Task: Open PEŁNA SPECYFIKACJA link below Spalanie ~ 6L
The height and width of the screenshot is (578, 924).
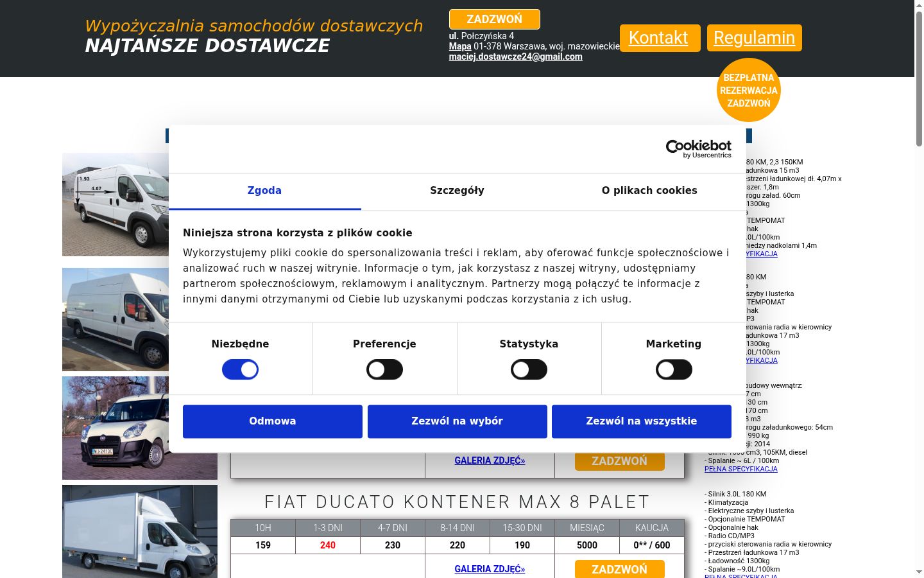Action: [x=741, y=469]
